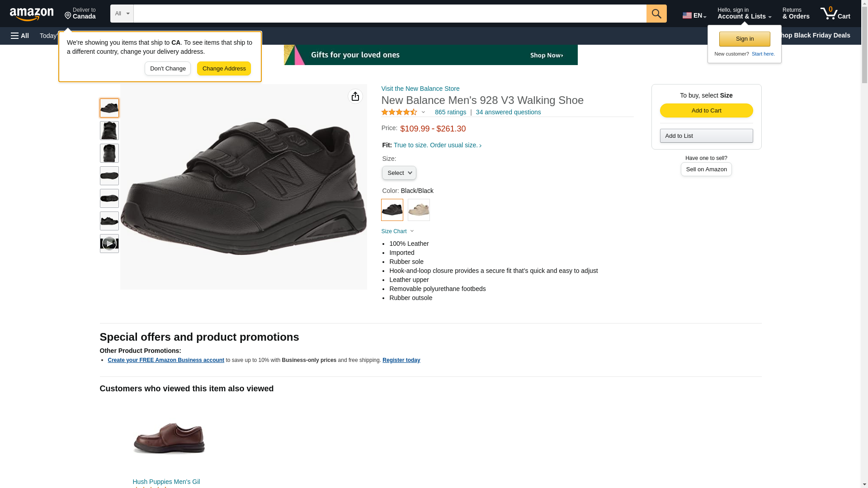
Task: Open language selector flag EN
Action: pyautogui.click(x=694, y=15)
